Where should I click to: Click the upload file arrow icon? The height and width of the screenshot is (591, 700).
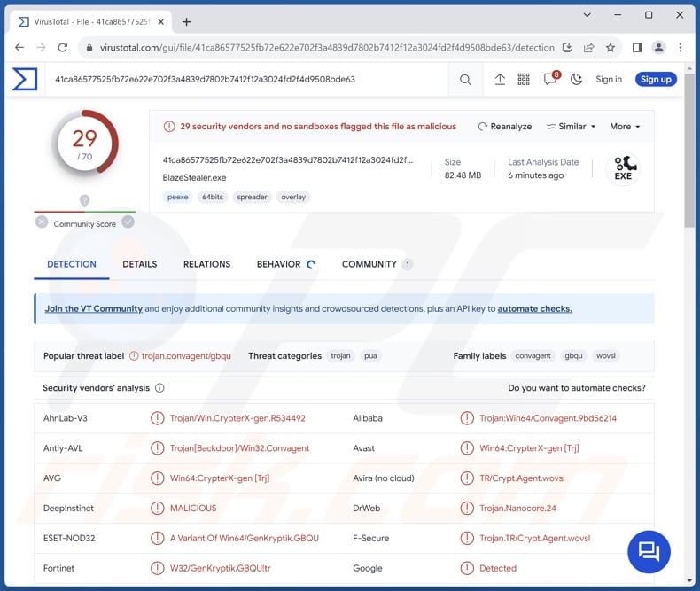(500, 80)
